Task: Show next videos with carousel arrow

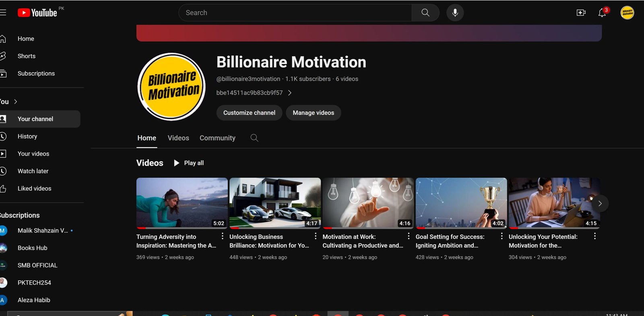Action: click(x=600, y=203)
